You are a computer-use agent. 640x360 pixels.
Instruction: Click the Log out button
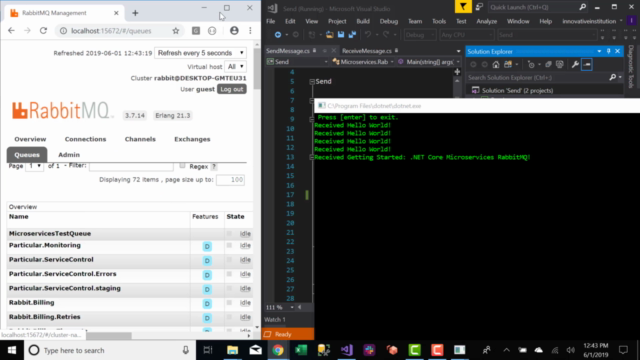tap(232, 89)
